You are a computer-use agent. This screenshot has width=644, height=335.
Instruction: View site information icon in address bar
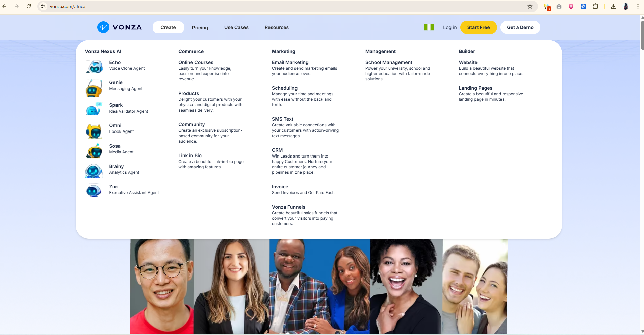point(43,6)
